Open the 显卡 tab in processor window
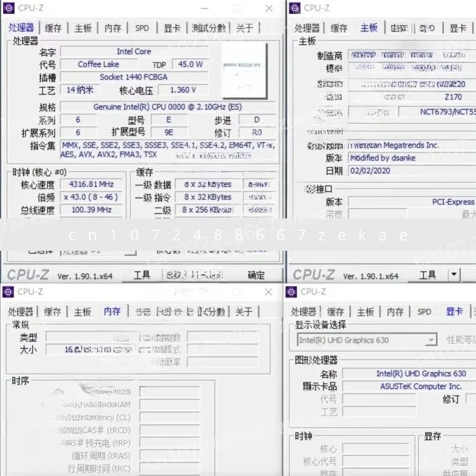Image resolution: width=476 pixels, height=476 pixels. pos(172,28)
